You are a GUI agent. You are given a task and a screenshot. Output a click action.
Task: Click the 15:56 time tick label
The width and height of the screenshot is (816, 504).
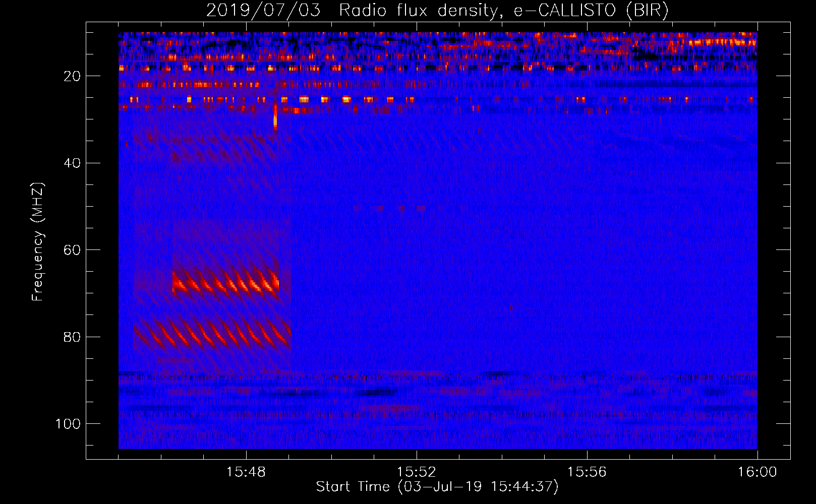coord(587,472)
